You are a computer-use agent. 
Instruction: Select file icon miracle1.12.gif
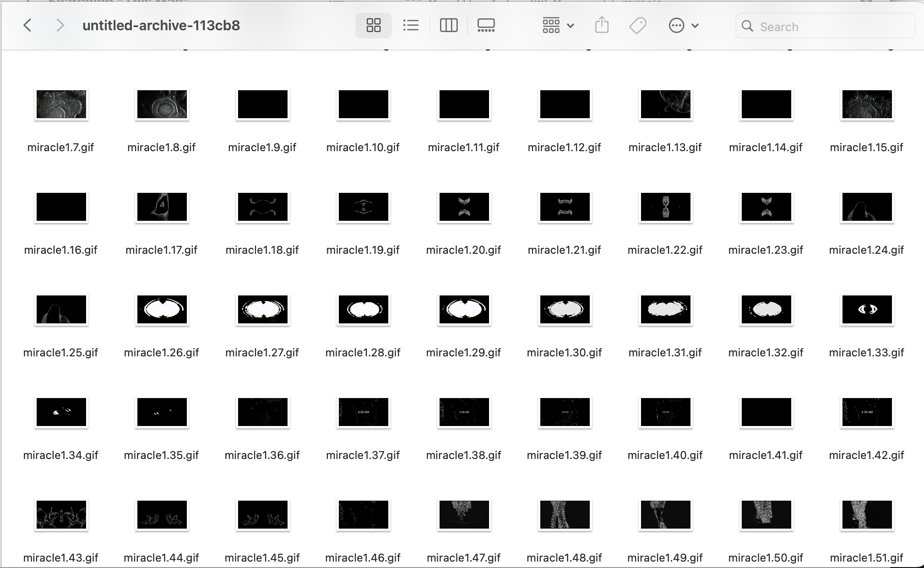[565, 104]
